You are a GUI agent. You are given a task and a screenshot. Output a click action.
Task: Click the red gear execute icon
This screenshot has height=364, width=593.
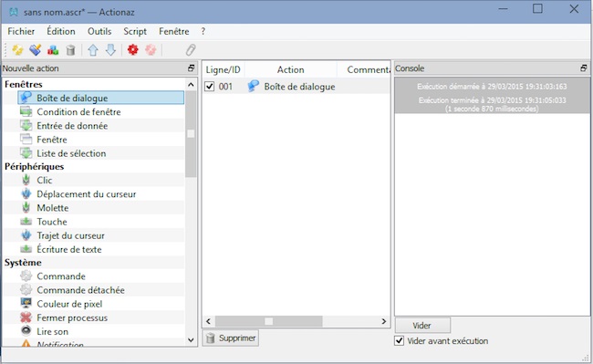coord(133,50)
